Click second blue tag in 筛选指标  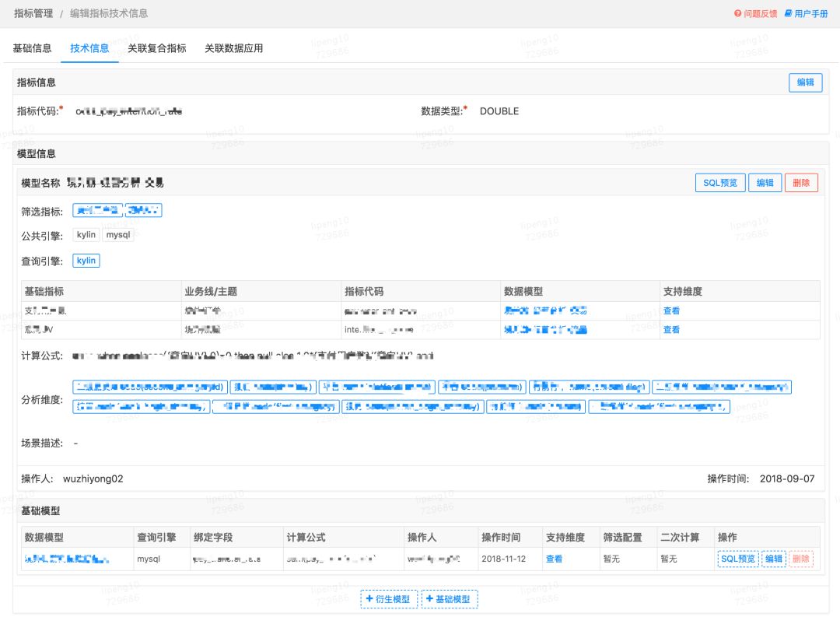click(x=144, y=210)
